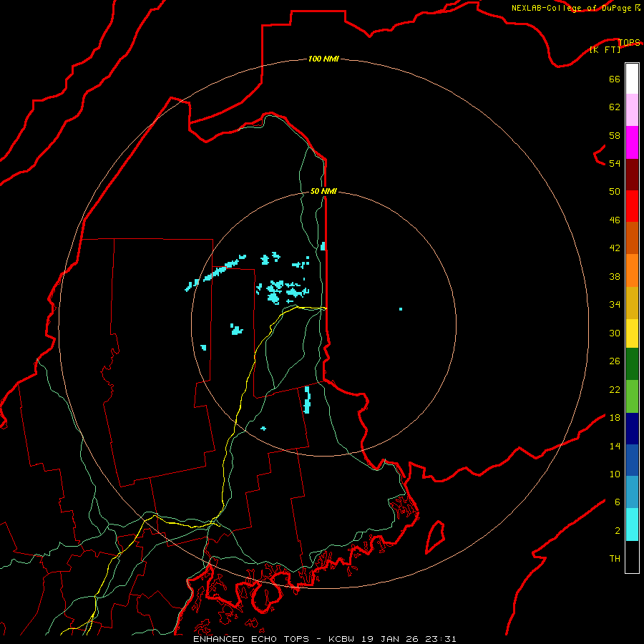Click the legend value '54'
Image resolution: width=644 pixels, height=644 pixels.
[x=615, y=163]
